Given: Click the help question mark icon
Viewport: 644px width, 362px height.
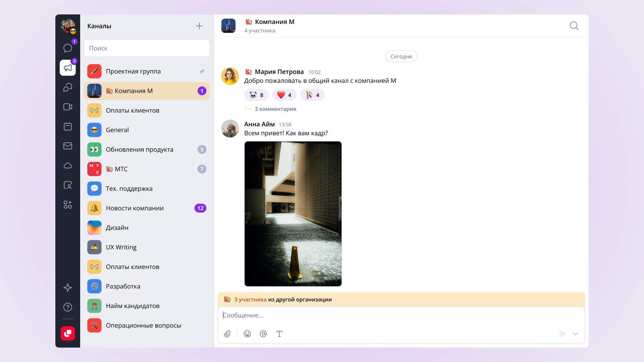Looking at the screenshot, I should coord(68,307).
